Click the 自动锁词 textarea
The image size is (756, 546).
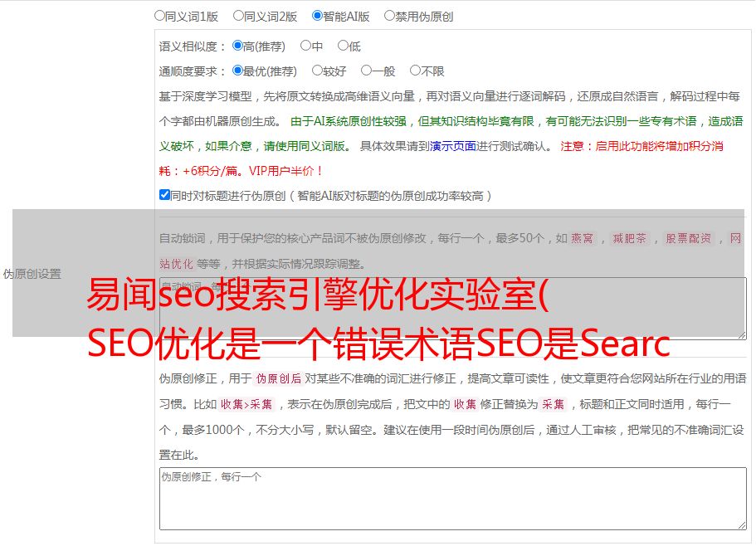pyautogui.click(x=453, y=309)
